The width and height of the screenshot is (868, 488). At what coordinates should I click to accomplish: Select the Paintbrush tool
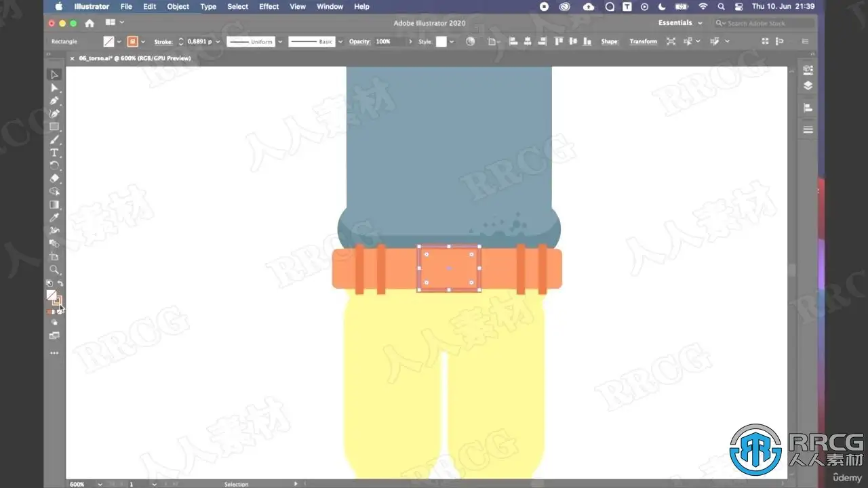click(x=54, y=140)
